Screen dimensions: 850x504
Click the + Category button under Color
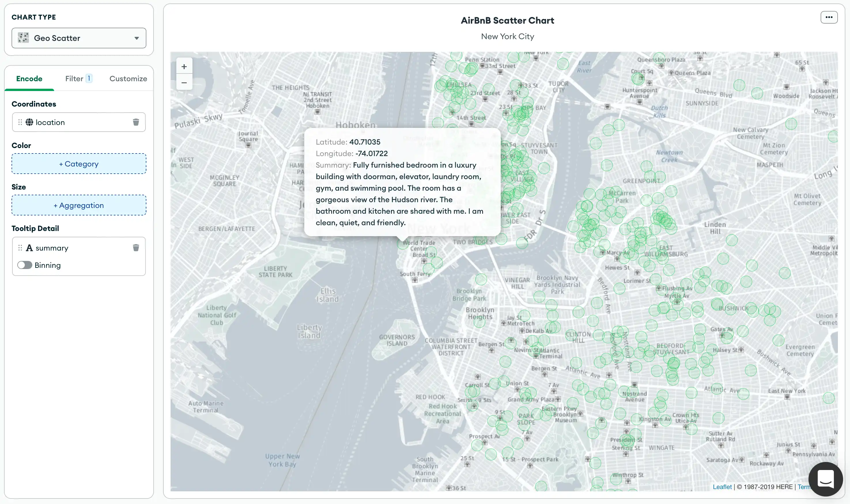pyautogui.click(x=79, y=163)
